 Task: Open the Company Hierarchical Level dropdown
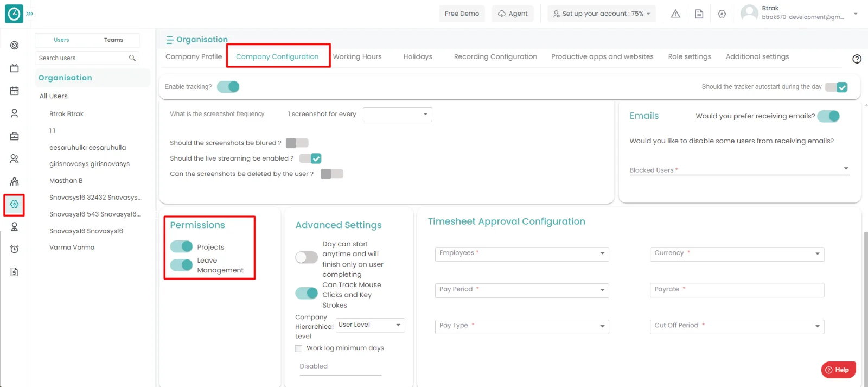(x=370, y=325)
